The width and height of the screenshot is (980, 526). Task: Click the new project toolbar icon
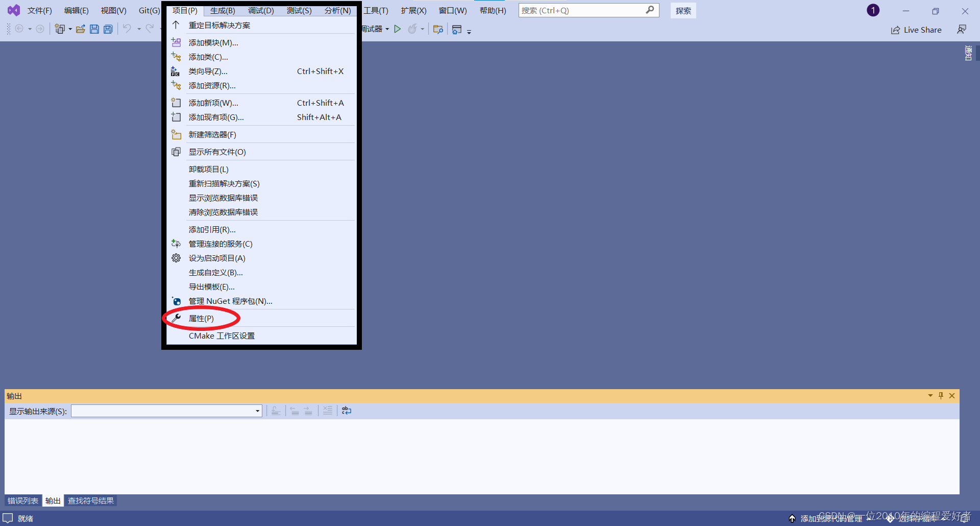click(60, 29)
